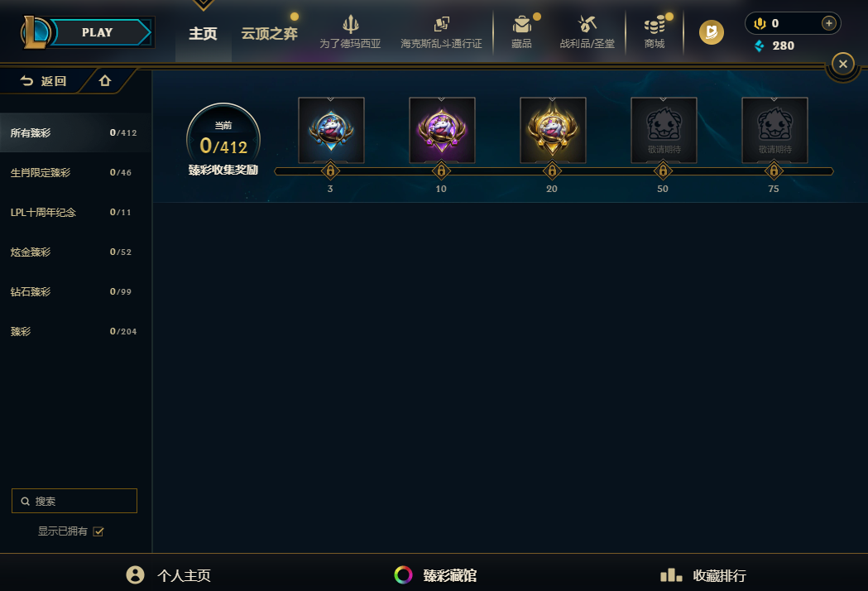Viewport: 868px width, 591px height.
Task: Open 战利品/圣堂 loot hammer icon
Action: click(587, 24)
